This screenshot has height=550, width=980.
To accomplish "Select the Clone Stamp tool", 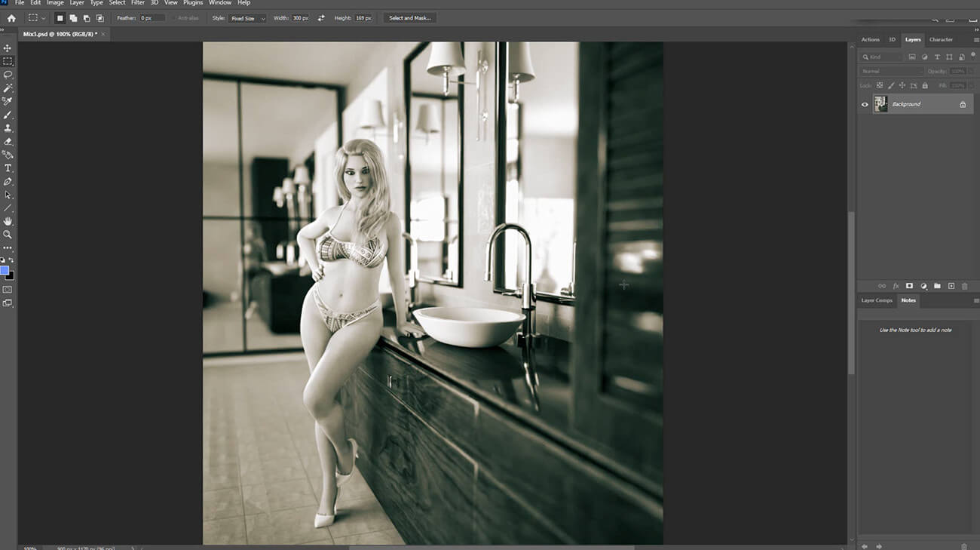I will (x=8, y=128).
